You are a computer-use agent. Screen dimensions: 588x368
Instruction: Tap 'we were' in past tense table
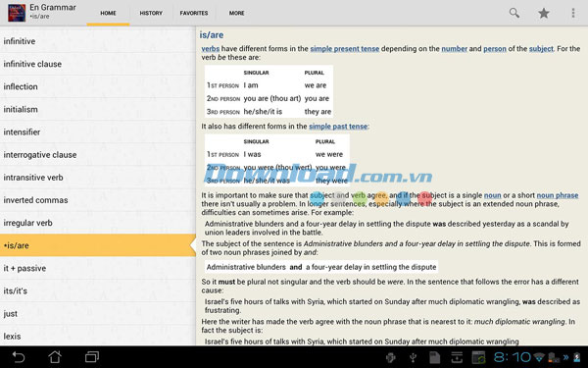(x=329, y=154)
